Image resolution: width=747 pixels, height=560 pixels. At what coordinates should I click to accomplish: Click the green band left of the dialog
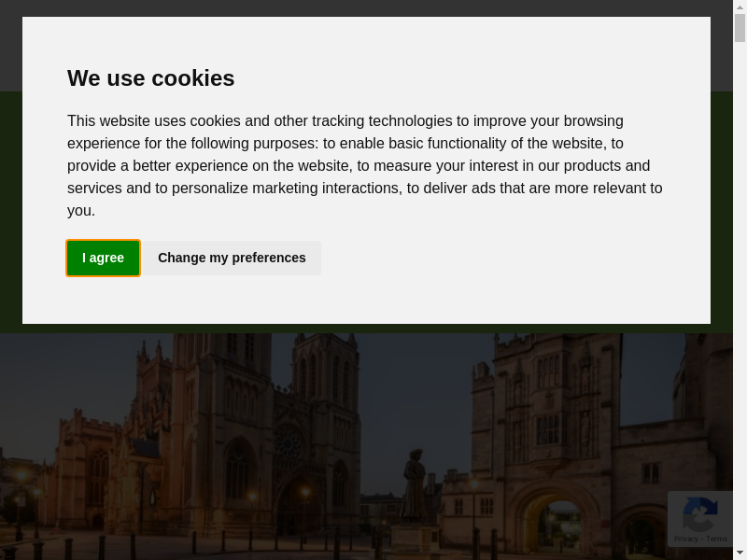[x=10, y=205]
